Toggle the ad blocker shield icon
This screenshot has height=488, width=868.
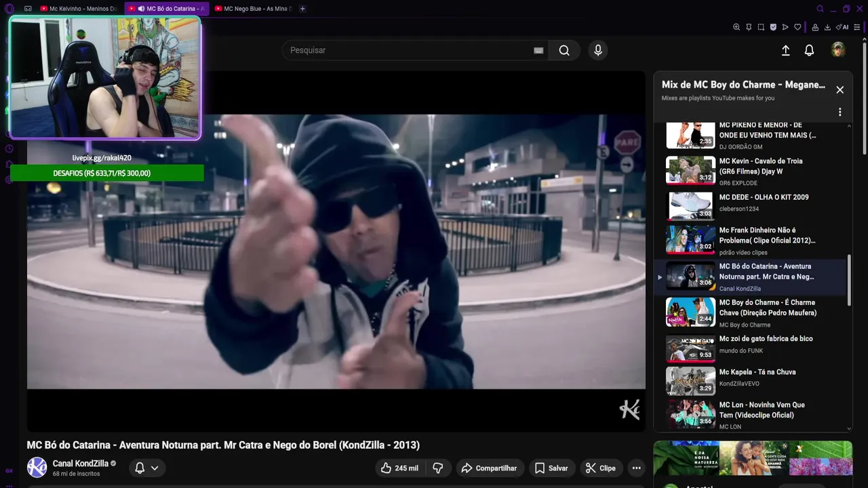(x=773, y=27)
